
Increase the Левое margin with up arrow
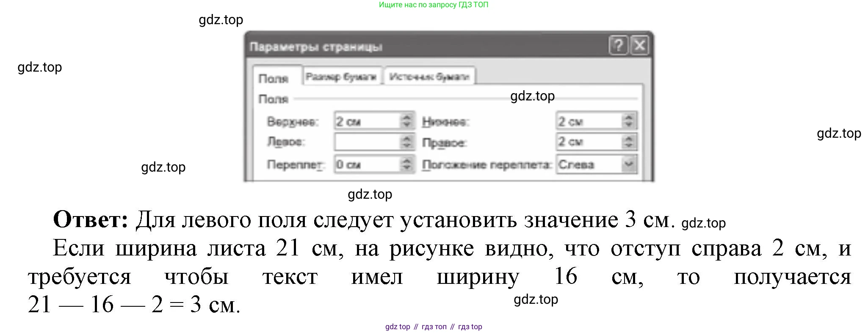407,138
